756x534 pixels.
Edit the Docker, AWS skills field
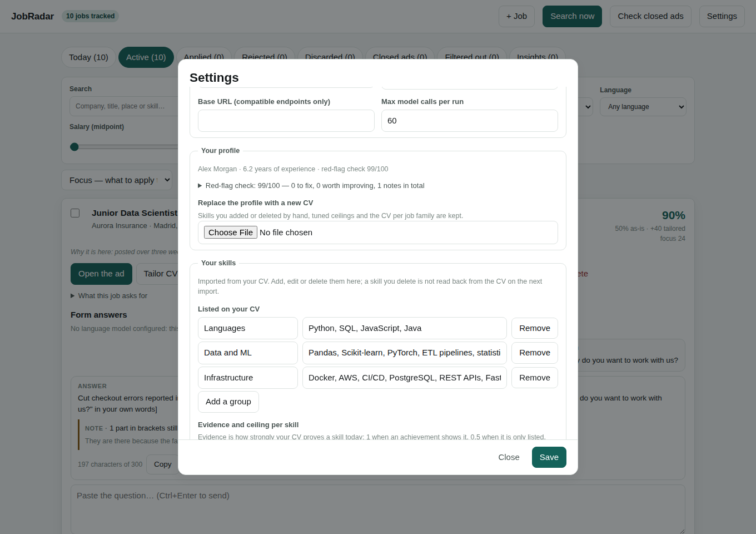tap(405, 378)
